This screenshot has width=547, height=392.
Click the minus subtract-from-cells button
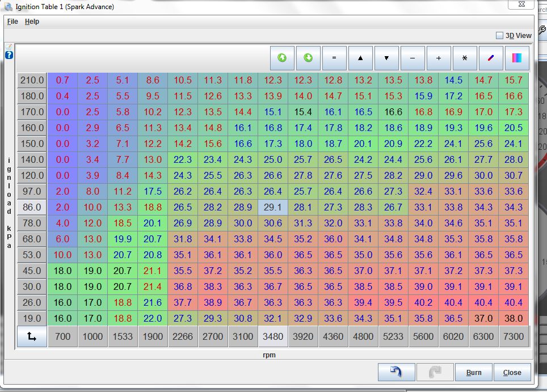click(x=413, y=58)
